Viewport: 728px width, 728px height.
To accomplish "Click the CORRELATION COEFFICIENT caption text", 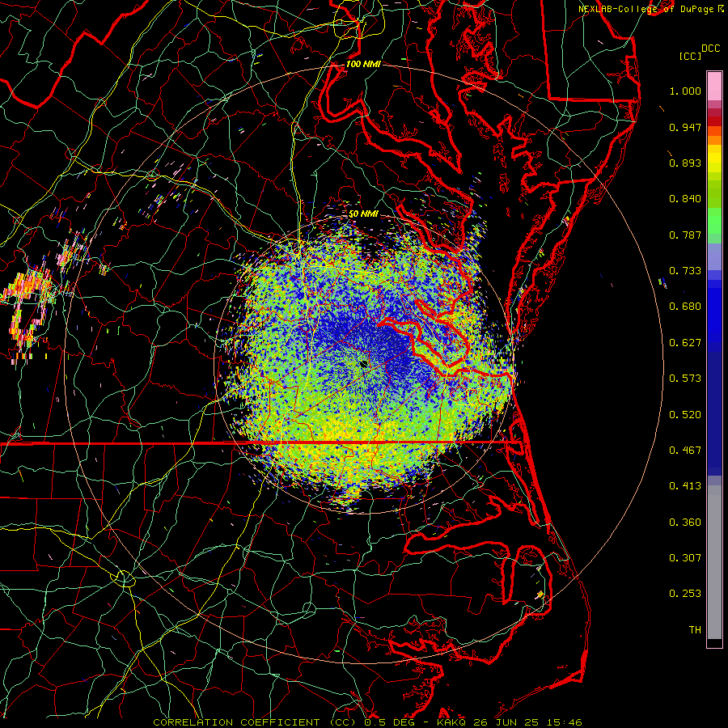I will click(x=236, y=722).
